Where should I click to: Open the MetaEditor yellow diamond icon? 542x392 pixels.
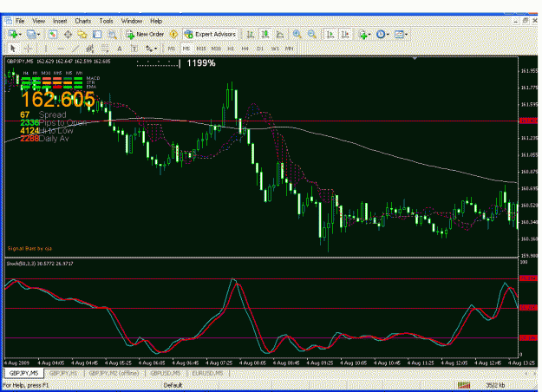(x=173, y=34)
